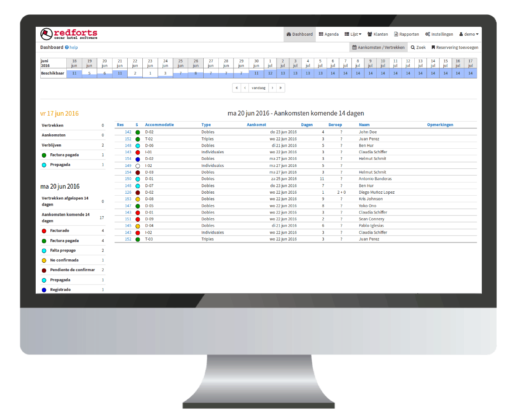This screenshot has height=420, width=514.
Task: Click the cyan Falta prepago status dot
Action: 44,251
